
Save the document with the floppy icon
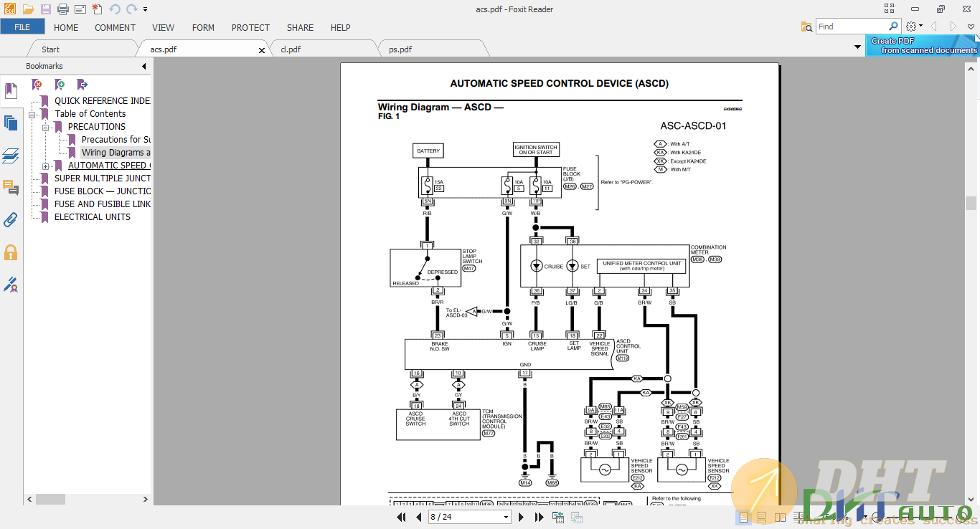click(x=46, y=9)
